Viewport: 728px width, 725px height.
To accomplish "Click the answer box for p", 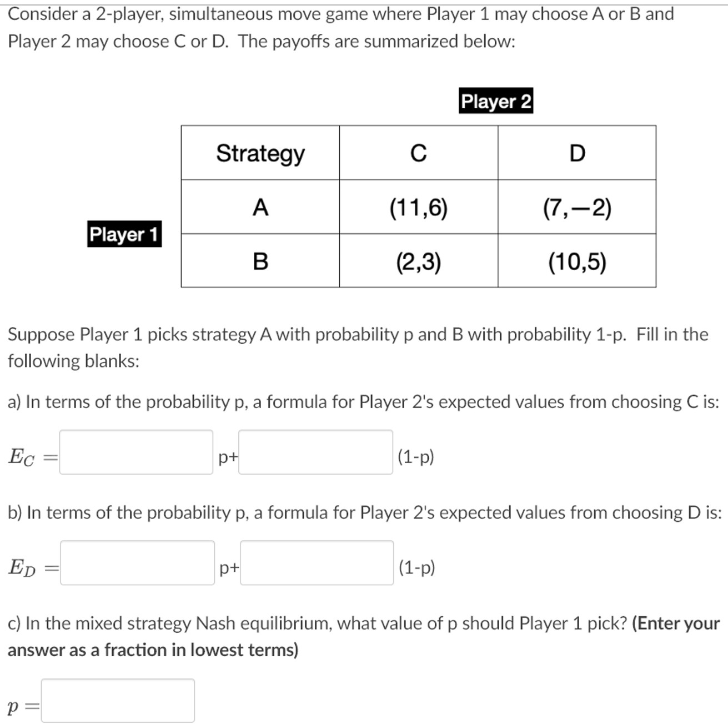I will click(118, 700).
